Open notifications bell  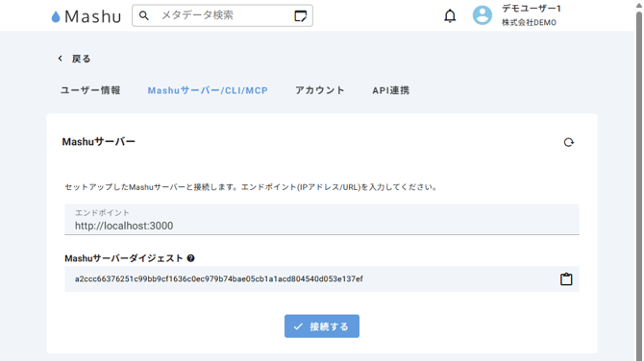[450, 16]
